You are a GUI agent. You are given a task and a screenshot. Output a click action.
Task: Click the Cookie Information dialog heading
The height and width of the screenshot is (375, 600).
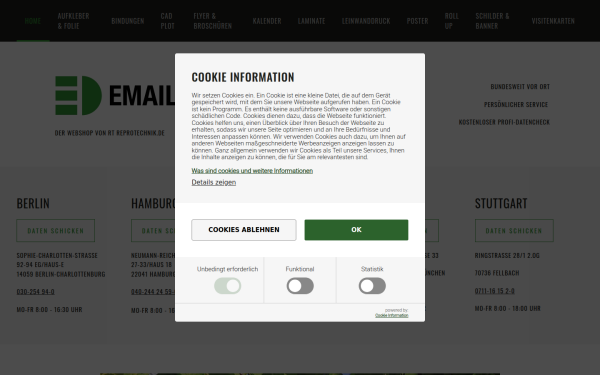pyautogui.click(x=243, y=77)
